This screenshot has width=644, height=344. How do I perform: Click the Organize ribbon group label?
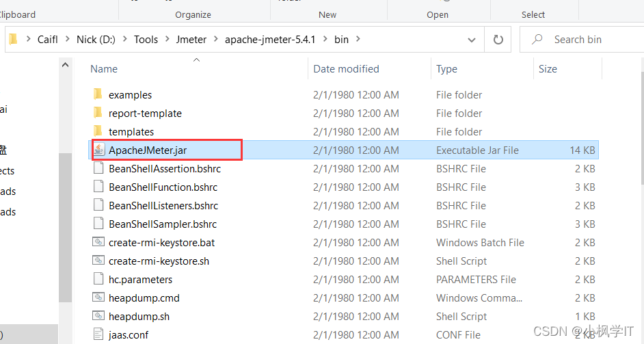point(193,15)
